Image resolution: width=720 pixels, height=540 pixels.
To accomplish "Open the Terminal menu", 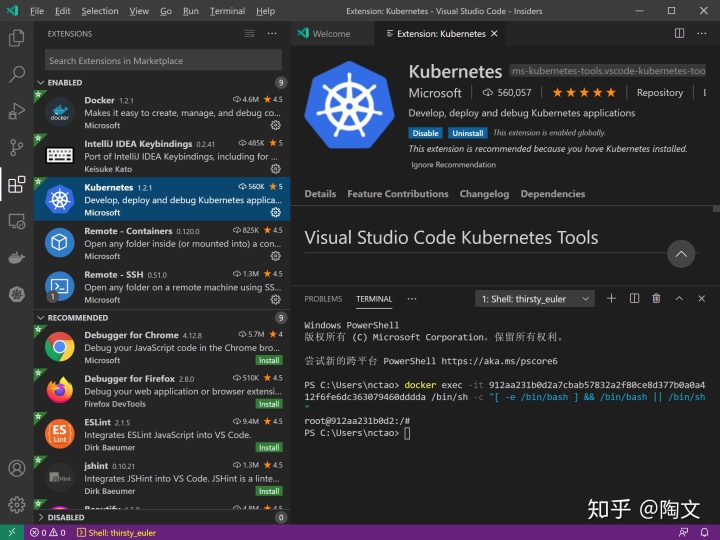I will [227, 11].
